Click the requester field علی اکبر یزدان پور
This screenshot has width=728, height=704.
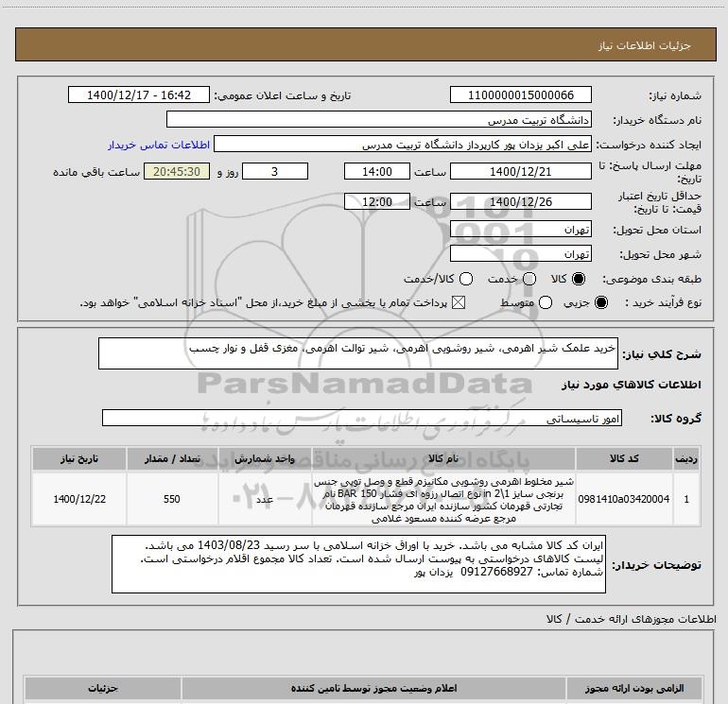403,144
